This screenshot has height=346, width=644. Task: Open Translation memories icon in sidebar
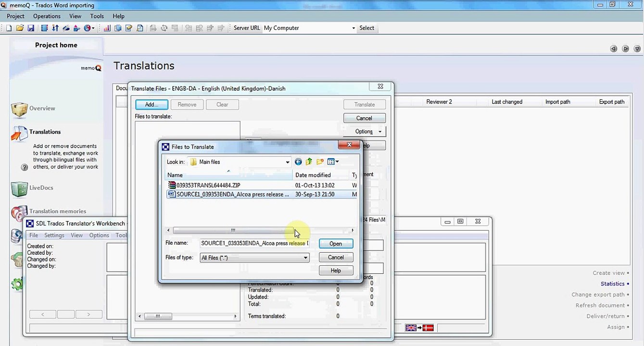click(x=19, y=212)
